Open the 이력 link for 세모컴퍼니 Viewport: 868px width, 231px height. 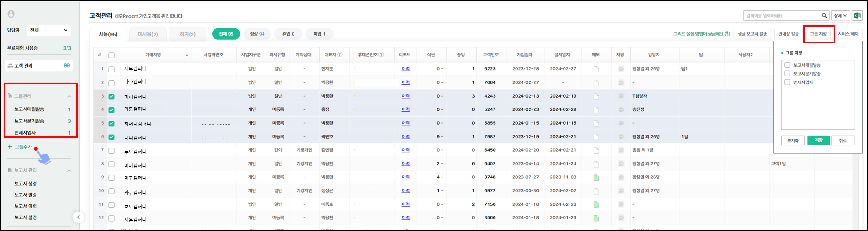[x=405, y=69]
